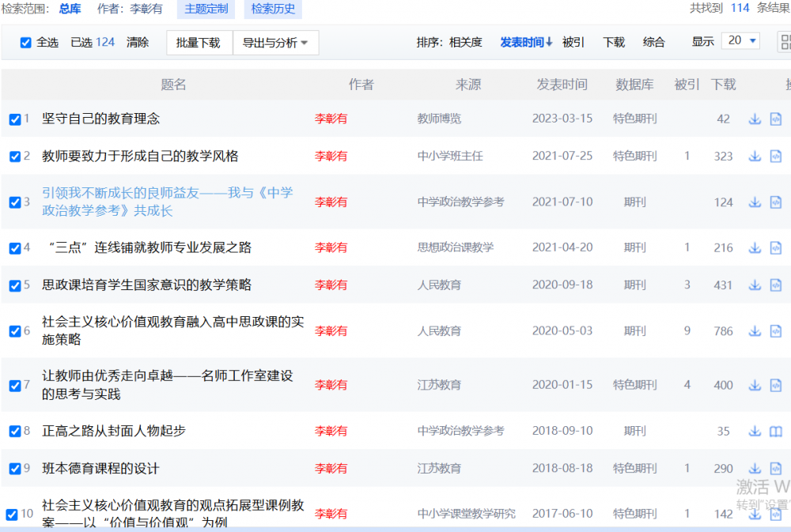
Task: Clear selection with 清除
Action: click(x=138, y=43)
